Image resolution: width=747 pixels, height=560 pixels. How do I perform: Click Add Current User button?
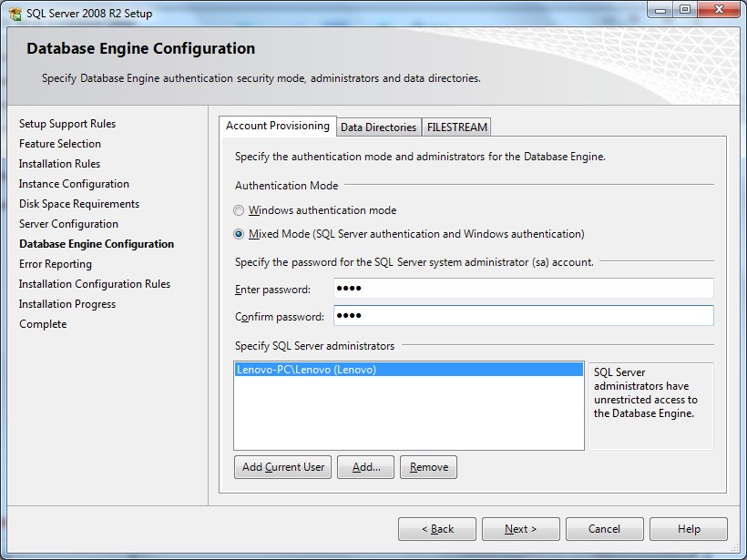(x=283, y=467)
